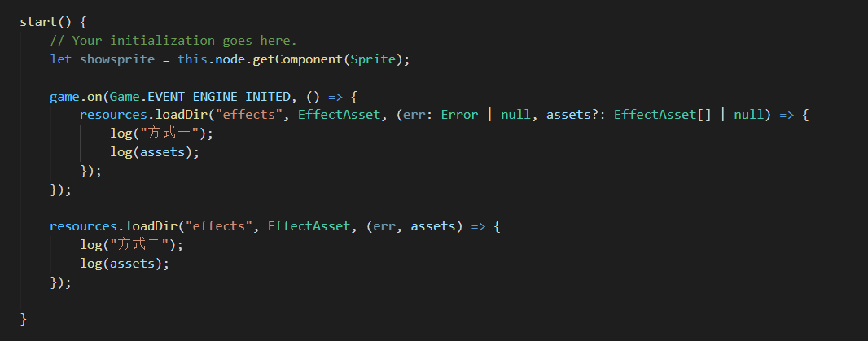This screenshot has height=341, width=868.
Task: Click log(assets) below the "方式二" line
Action: (x=125, y=264)
